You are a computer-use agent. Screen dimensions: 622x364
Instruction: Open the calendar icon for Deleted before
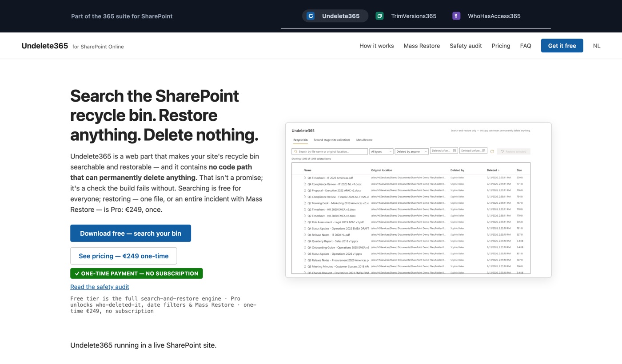point(483,151)
